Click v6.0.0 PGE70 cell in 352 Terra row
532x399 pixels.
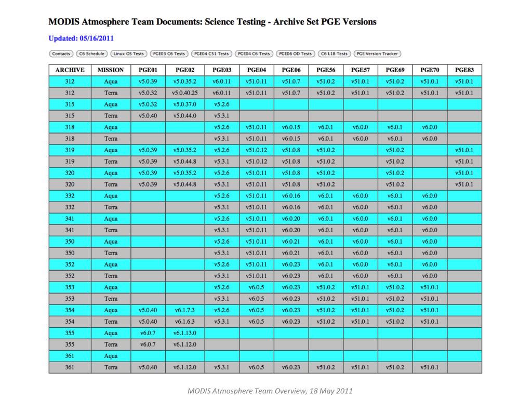[430, 276]
